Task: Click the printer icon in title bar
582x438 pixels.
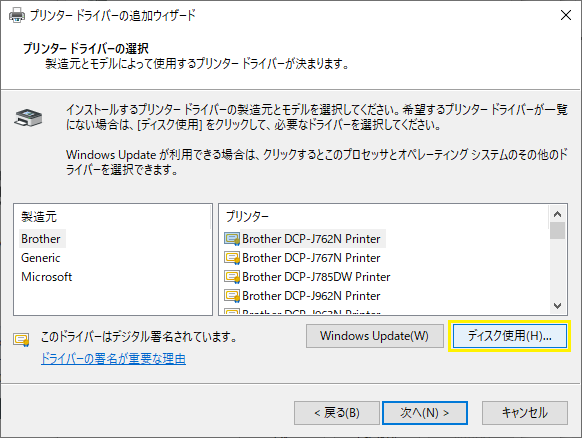Action: [x=17, y=15]
